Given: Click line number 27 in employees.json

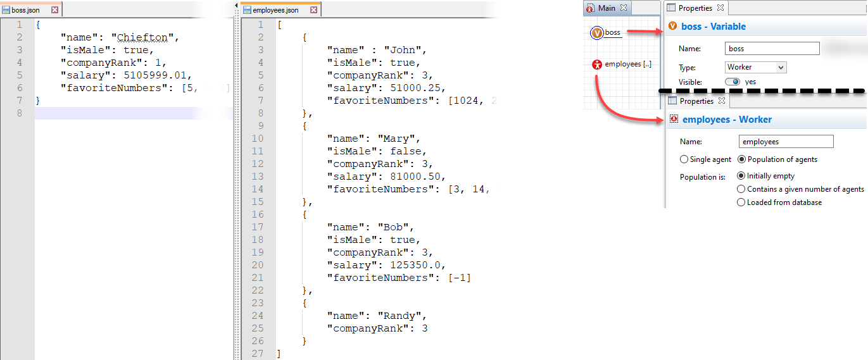Looking at the screenshot, I should 257,354.
